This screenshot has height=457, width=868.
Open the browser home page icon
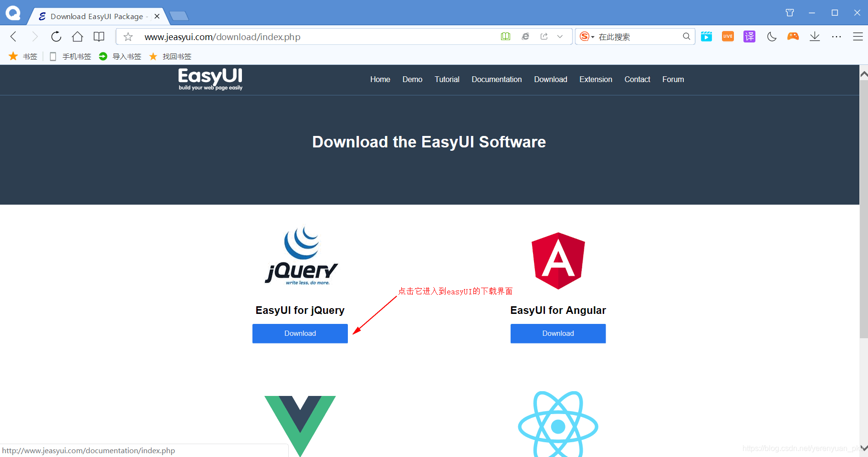point(77,37)
